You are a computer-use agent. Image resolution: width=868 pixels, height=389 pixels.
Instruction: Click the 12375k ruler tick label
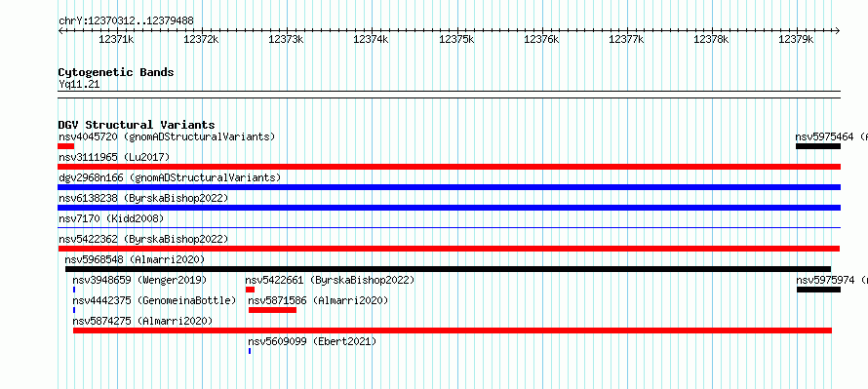pos(456,39)
